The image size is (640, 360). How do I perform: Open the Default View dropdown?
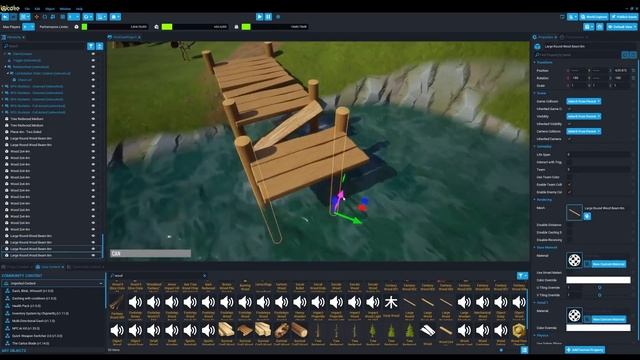622,27
